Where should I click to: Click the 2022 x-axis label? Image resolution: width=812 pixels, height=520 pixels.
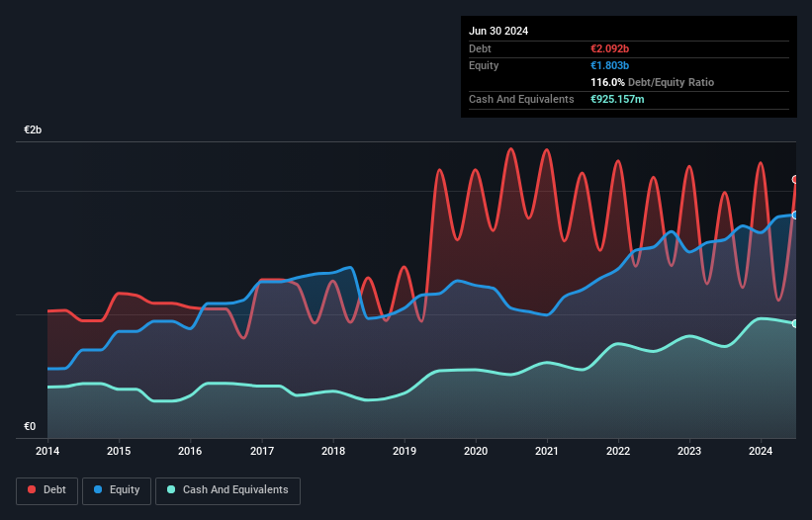pos(618,451)
